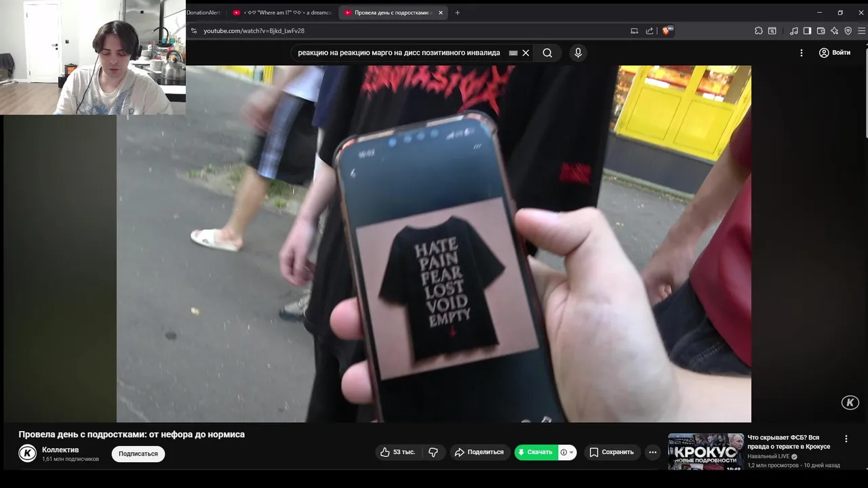Start voice search with the microphone
868x488 pixels.
578,53
